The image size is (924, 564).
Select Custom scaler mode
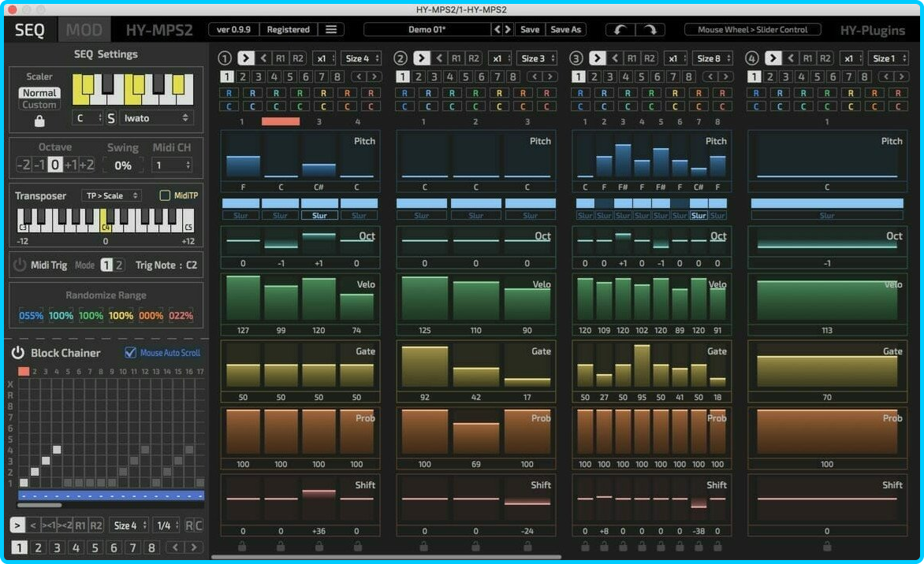click(39, 105)
